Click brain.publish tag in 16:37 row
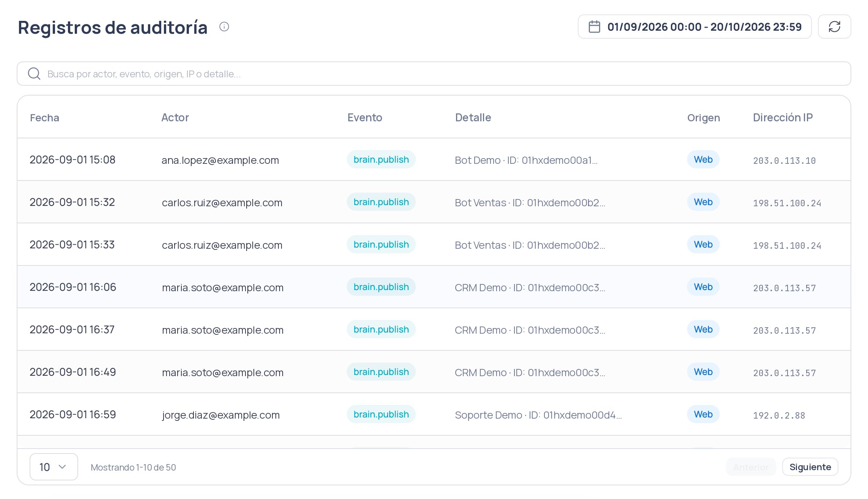The width and height of the screenshot is (868, 499). 381,329
